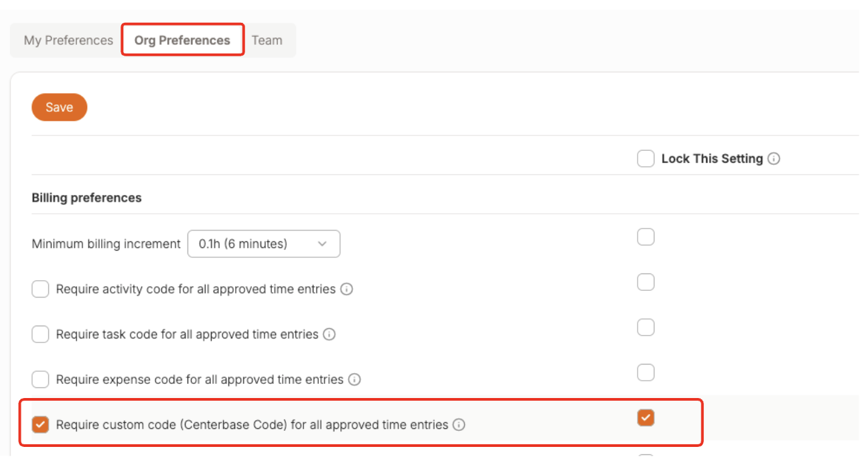Lock the Minimum billing increment setting
Screen dimensions: 868x461
click(646, 237)
